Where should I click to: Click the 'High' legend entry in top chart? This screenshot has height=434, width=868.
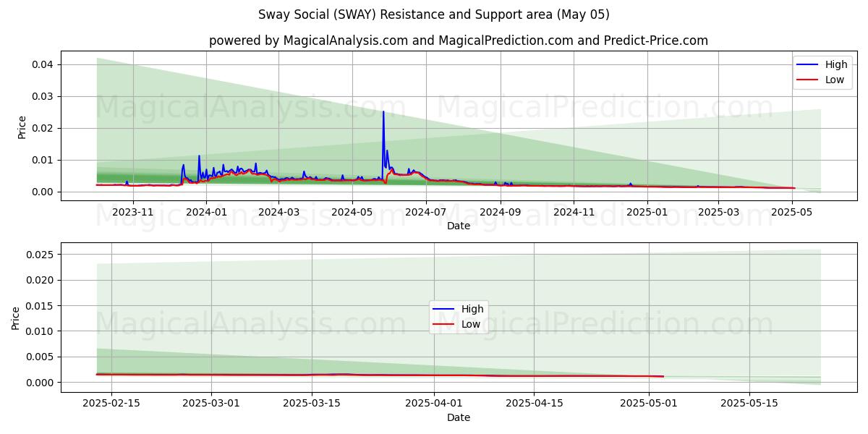click(824, 64)
